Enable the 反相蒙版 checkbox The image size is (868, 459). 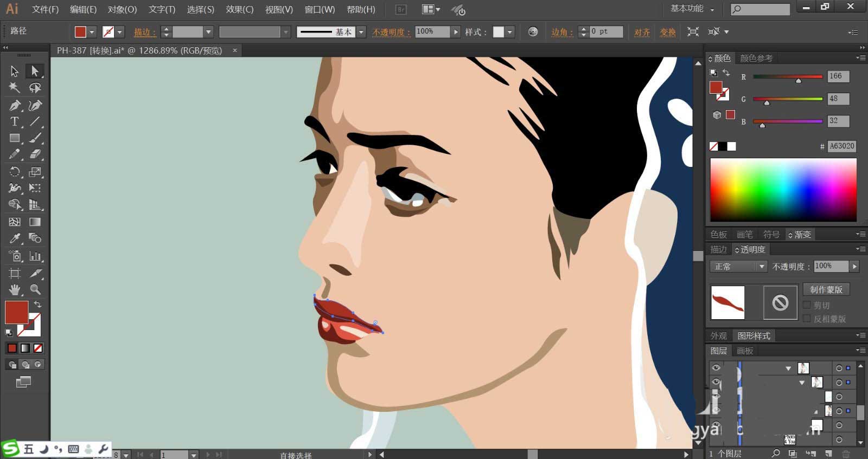click(x=807, y=319)
